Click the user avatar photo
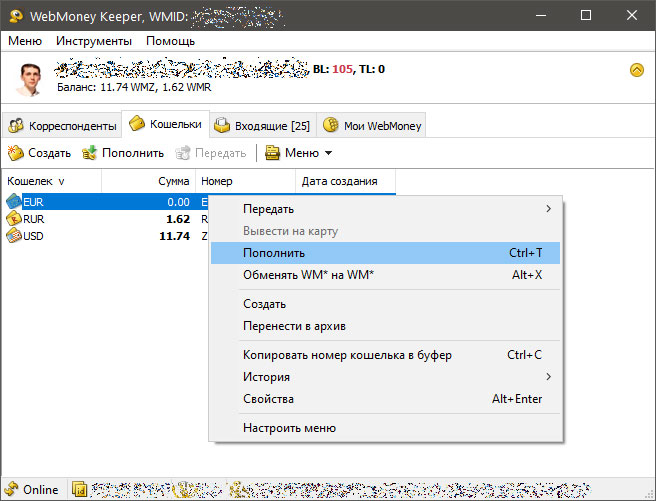Image resolution: width=656 pixels, height=501 pixels. coord(30,79)
